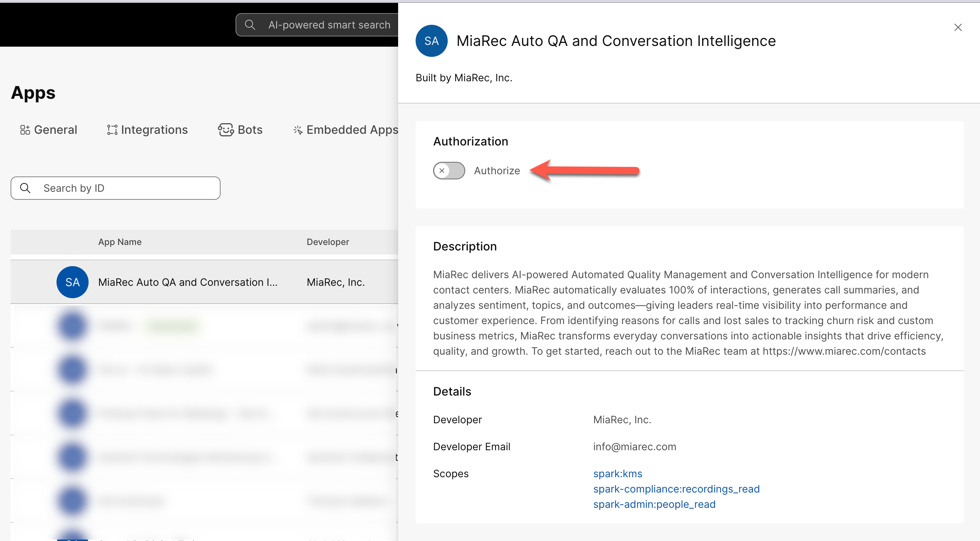This screenshot has width=980, height=541.
Task: Open the spark-compliance:recordings_read scope link
Action: click(x=676, y=489)
